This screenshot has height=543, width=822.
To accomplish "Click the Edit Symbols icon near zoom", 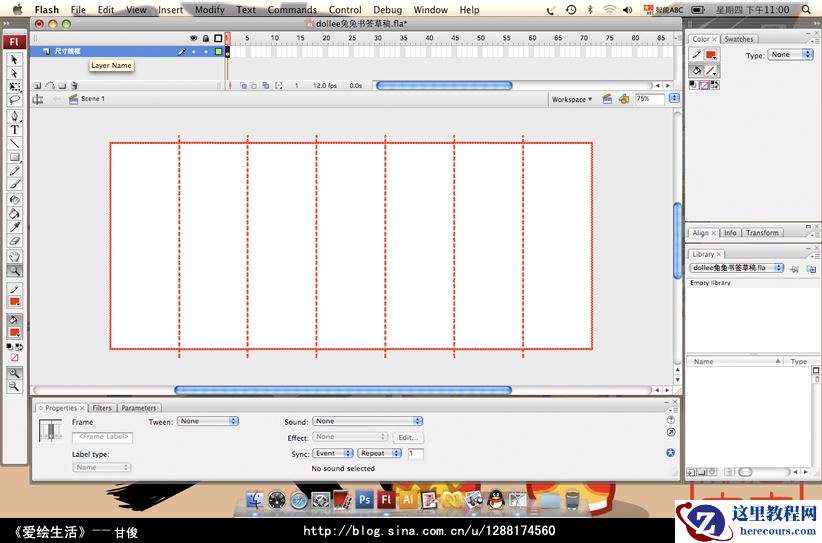I will coord(624,99).
